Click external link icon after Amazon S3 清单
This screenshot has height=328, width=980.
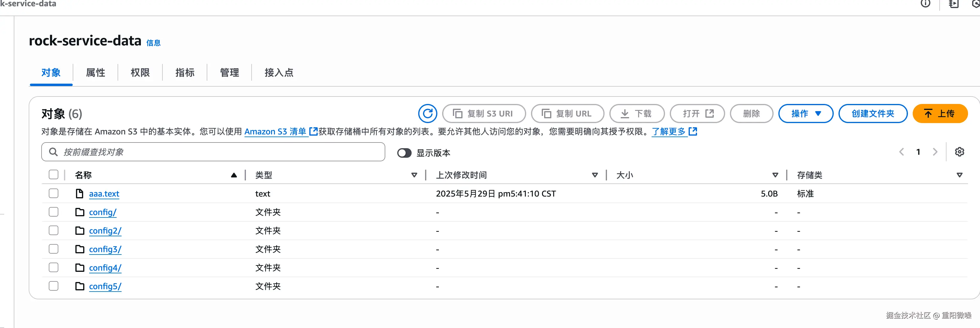coord(313,131)
